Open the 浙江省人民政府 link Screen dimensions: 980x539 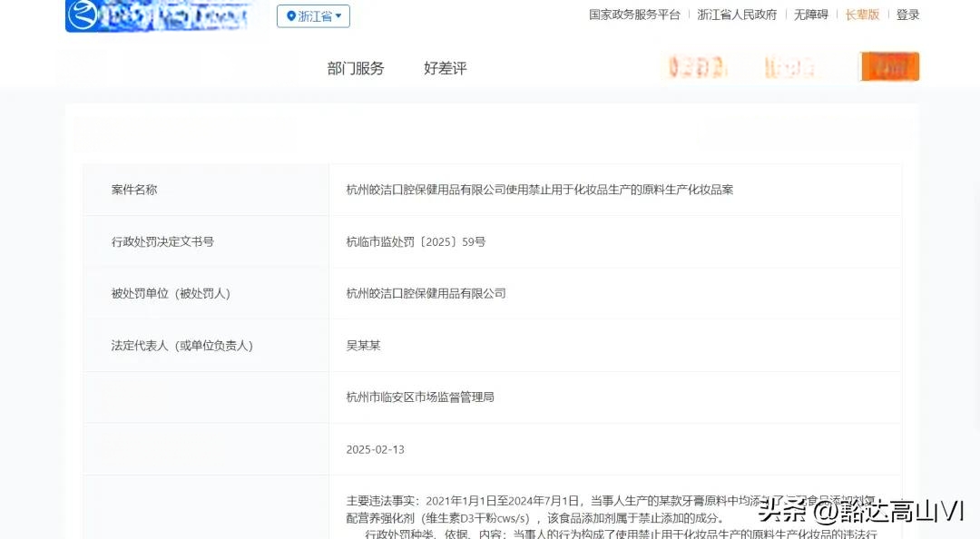[x=737, y=15]
